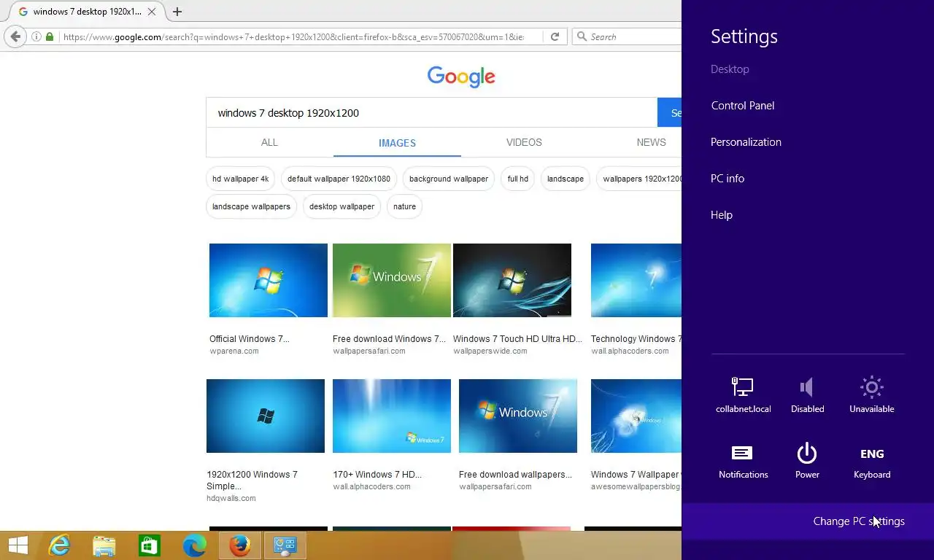Click the green padlock security icon
Screen dimensions: 934x560
pyautogui.click(x=50, y=36)
